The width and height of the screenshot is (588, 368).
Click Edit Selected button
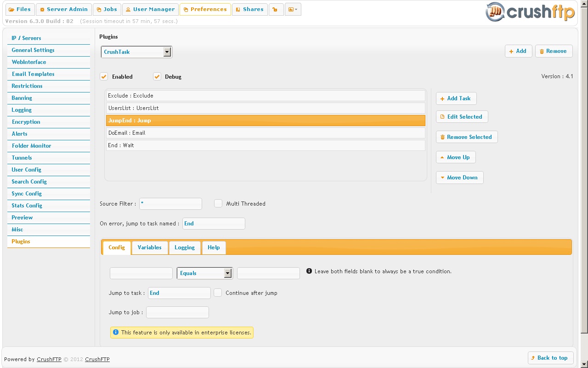pyautogui.click(x=462, y=117)
